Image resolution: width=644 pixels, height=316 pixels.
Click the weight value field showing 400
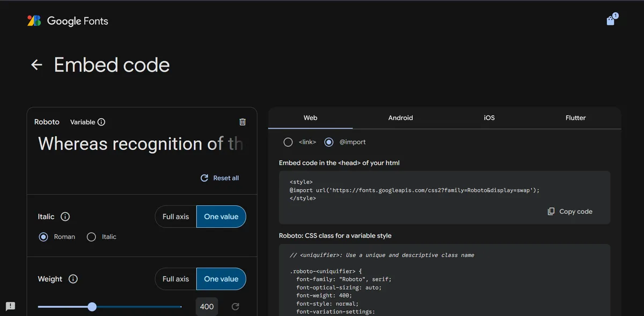tap(207, 307)
